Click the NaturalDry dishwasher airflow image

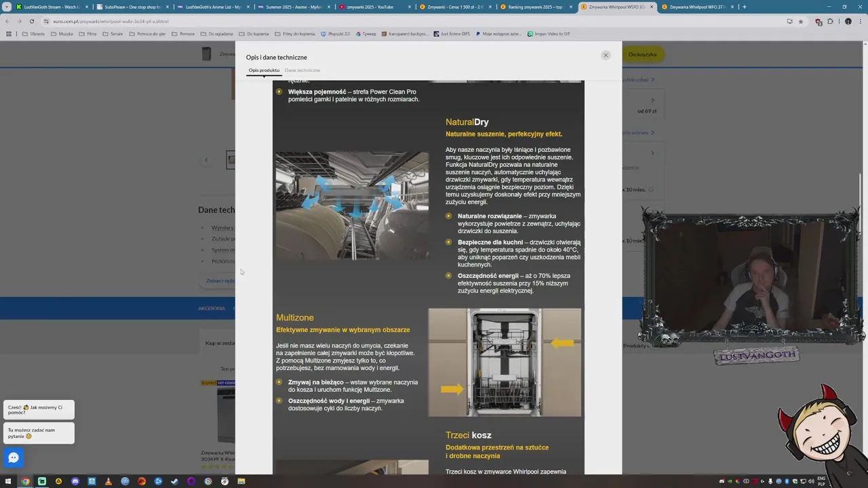(x=352, y=205)
